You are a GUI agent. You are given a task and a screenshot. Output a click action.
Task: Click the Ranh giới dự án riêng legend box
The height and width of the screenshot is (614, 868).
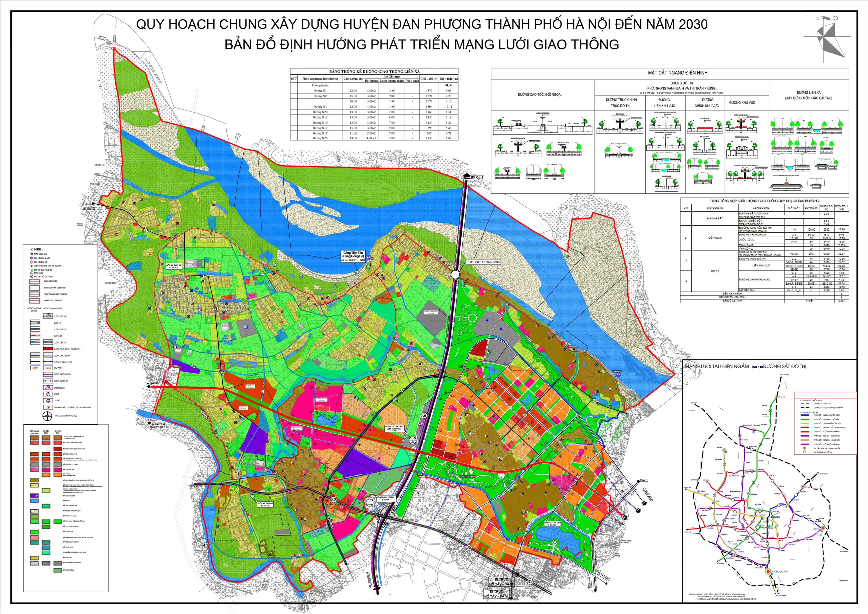(x=35, y=301)
